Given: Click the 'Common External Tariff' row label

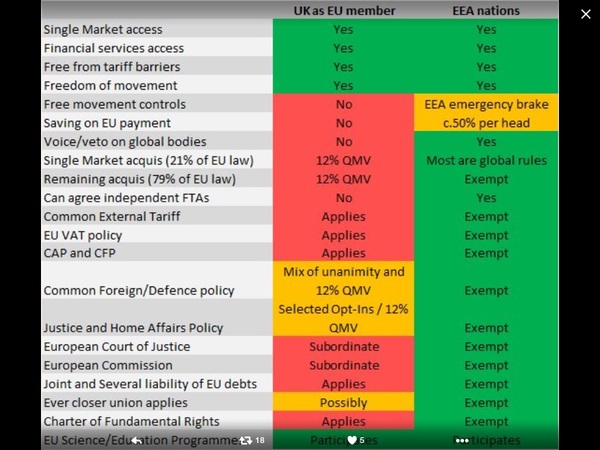Looking at the screenshot, I should point(113,215).
